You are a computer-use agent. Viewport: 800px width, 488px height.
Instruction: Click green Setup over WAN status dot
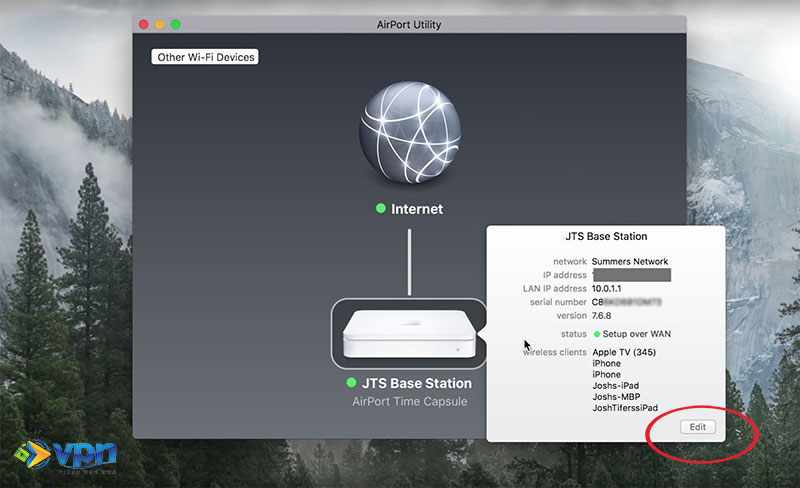pyautogui.click(x=596, y=334)
